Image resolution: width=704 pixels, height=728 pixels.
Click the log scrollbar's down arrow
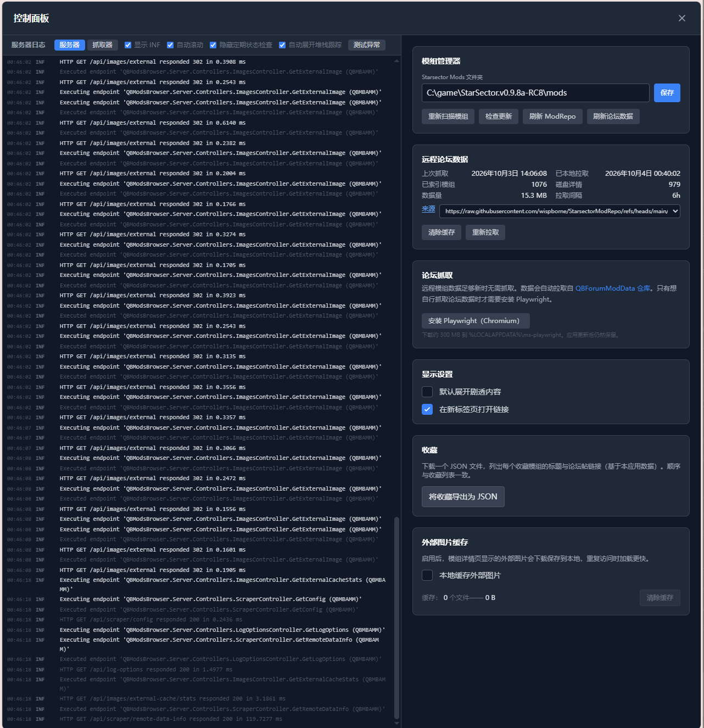pyautogui.click(x=397, y=724)
